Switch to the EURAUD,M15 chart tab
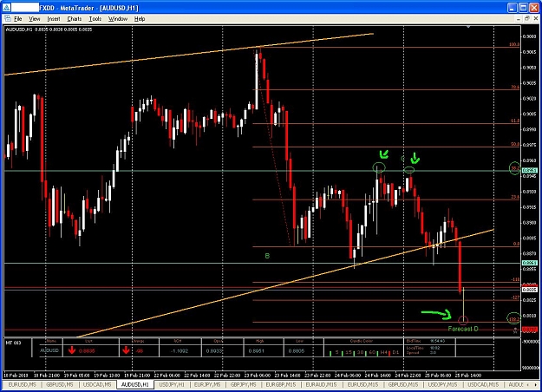542x392 pixels. [x=322, y=384]
